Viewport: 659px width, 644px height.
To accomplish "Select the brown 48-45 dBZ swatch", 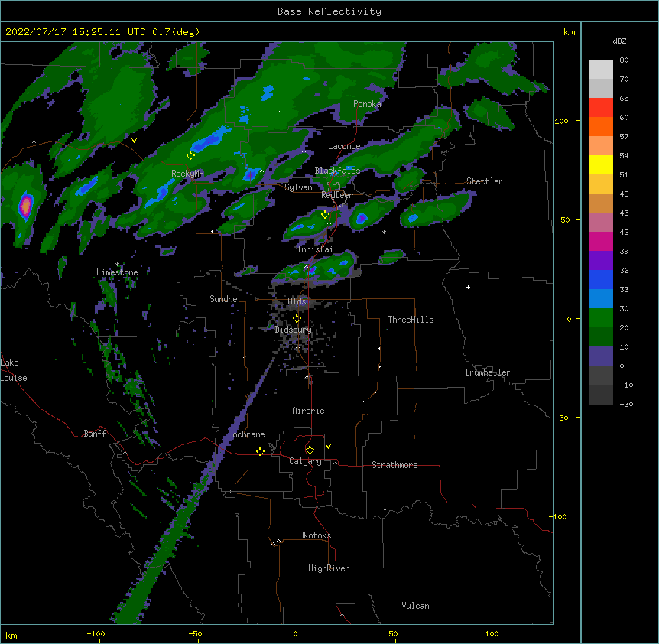I will click(x=601, y=203).
